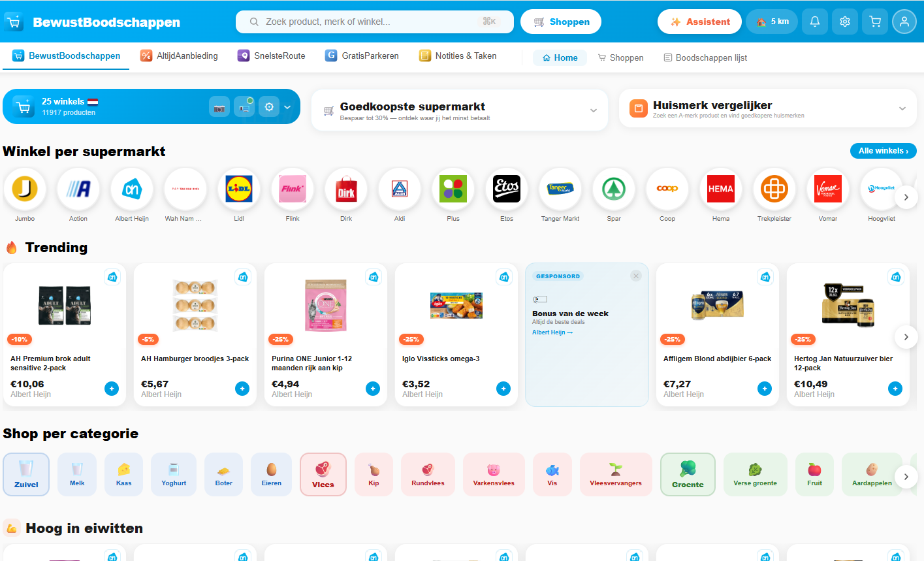Click the ID card icon with green status dot
Viewport: 924px width, 561px height.
click(x=244, y=106)
